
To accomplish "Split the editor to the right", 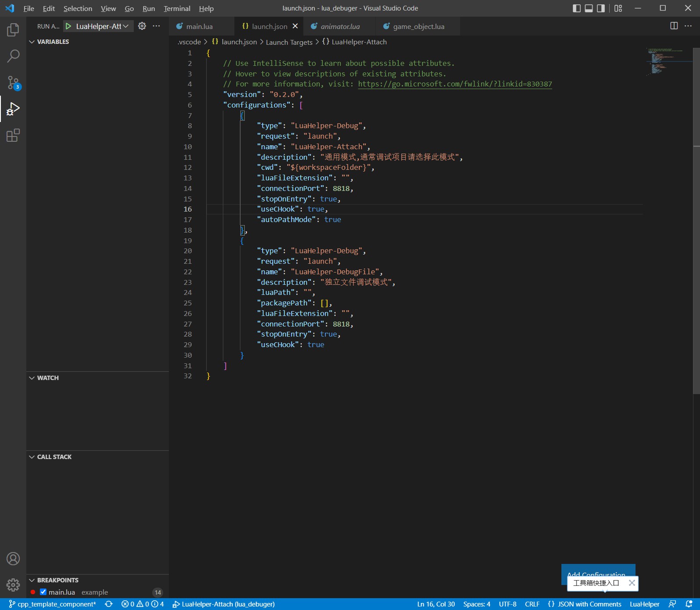I will pyautogui.click(x=674, y=26).
